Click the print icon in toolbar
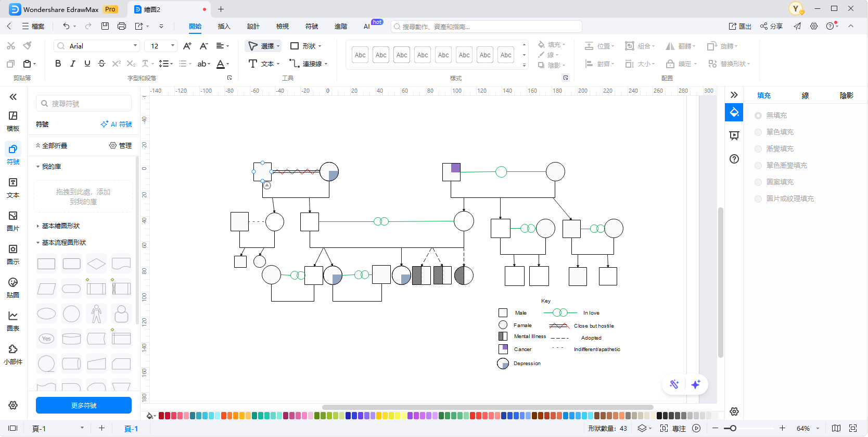The width and height of the screenshot is (868, 437). (122, 26)
